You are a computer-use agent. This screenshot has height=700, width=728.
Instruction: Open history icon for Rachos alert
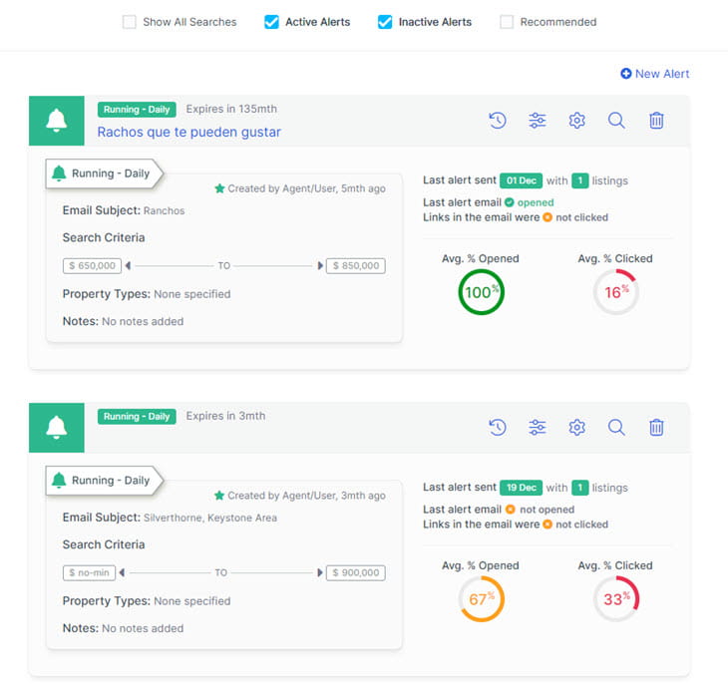498,121
